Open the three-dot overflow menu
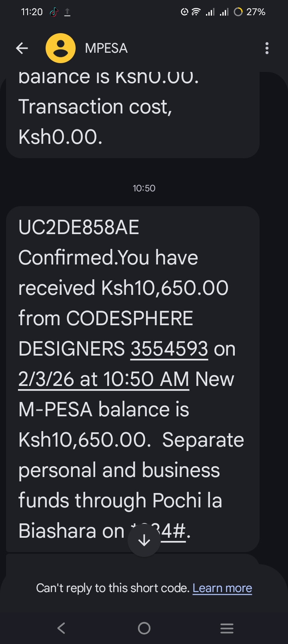 coord(267,48)
